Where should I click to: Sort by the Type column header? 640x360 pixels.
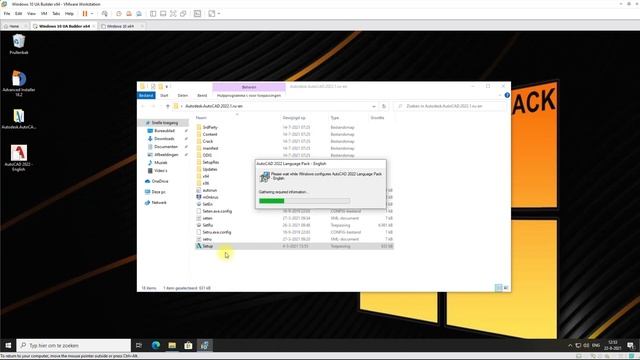[335, 118]
